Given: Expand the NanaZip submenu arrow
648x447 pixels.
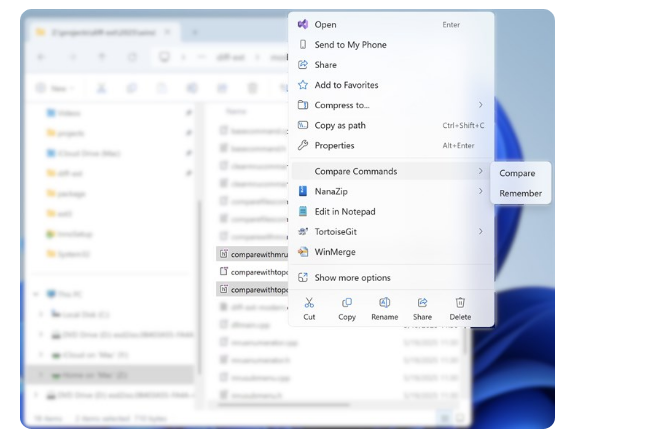Looking at the screenshot, I should tap(480, 191).
